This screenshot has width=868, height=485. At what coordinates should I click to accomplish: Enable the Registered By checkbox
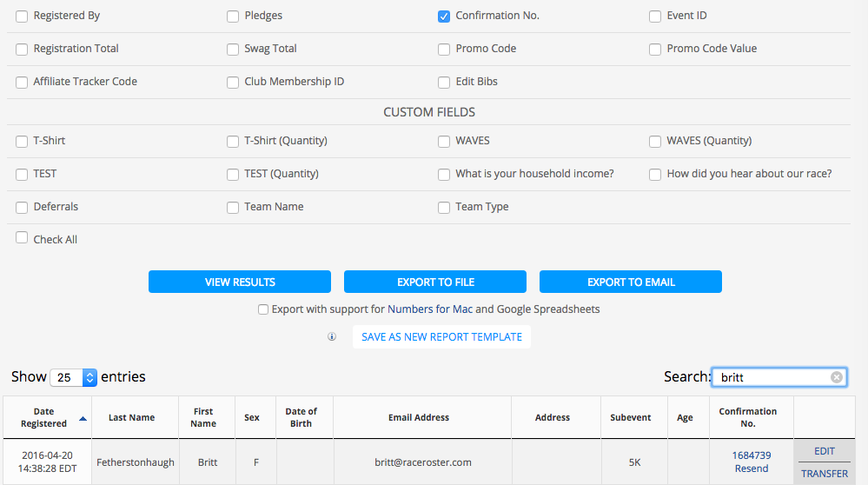(22, 17)
